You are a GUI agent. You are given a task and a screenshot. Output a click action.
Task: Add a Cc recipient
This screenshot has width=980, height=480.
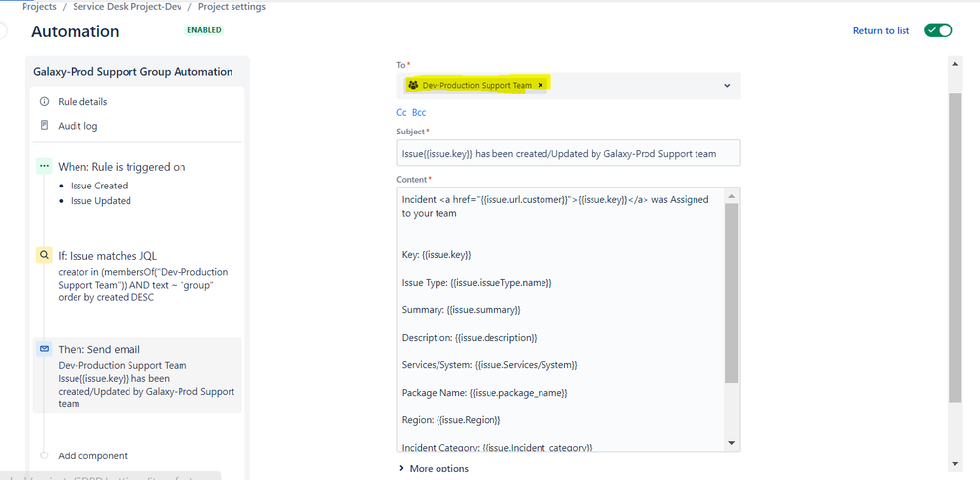[x=402, y=113]
